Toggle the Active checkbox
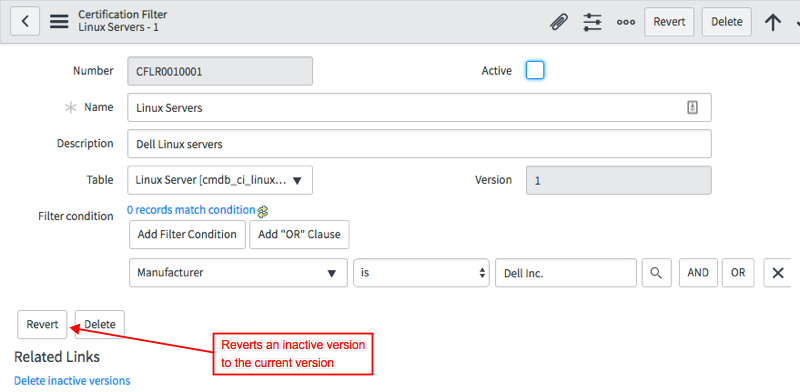The image size is (800, 392). [535, 70]
